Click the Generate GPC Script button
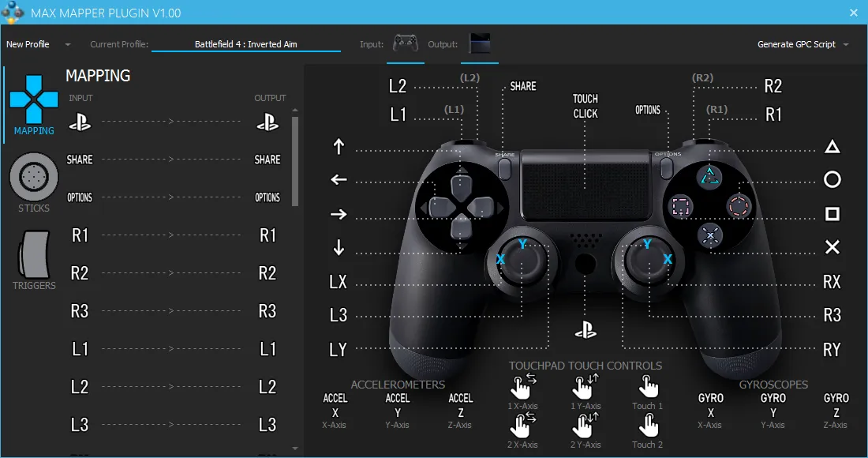Image resolution: width=868 pixels, height=458 pixels. (x=796, y=44)
